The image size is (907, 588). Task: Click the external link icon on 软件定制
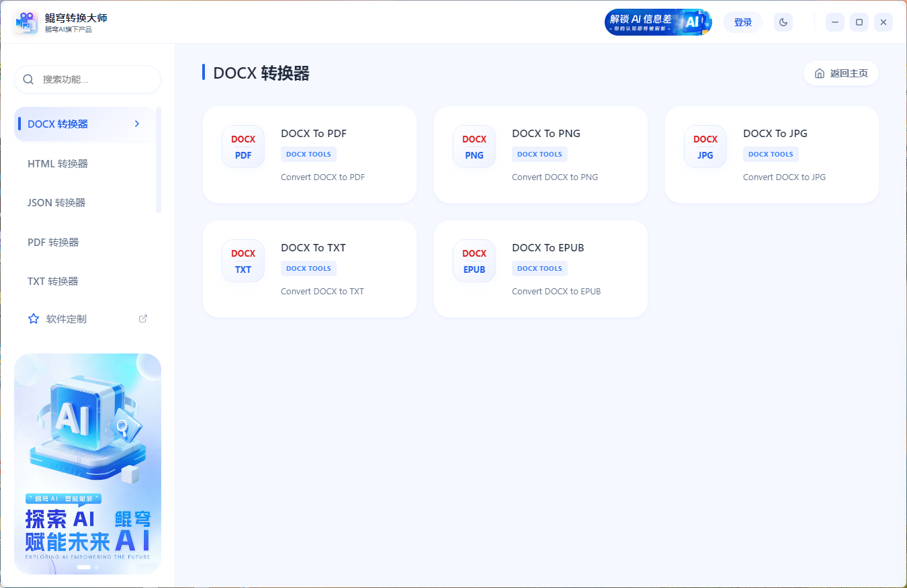pyautogui.click(x=142, y=318)
